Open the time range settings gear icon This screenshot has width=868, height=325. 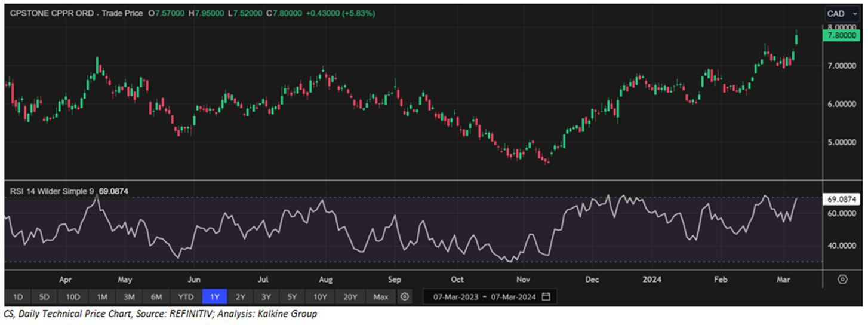click(x=405, y=297)
